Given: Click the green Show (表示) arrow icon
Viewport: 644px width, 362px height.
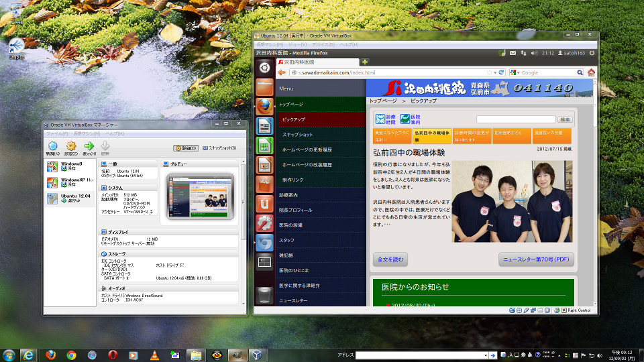Looking at the screenshot, I should 89,146.
